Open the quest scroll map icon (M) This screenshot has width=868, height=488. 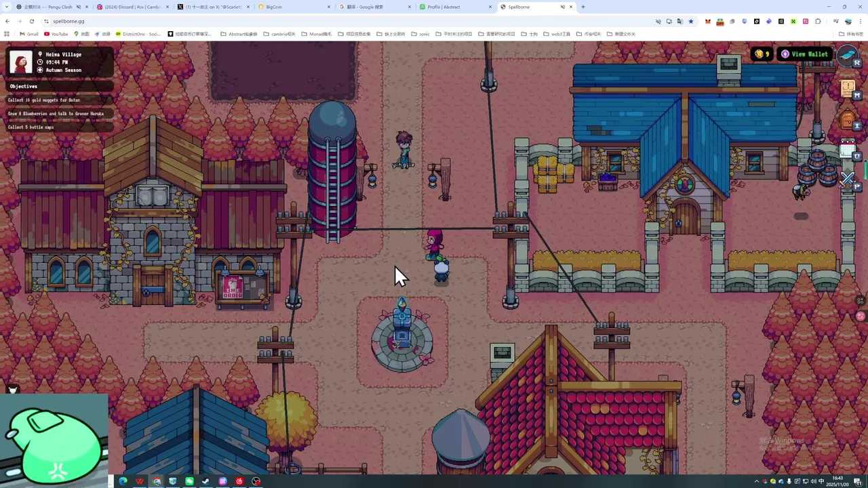pyautogui.click(x=848, y=88)
